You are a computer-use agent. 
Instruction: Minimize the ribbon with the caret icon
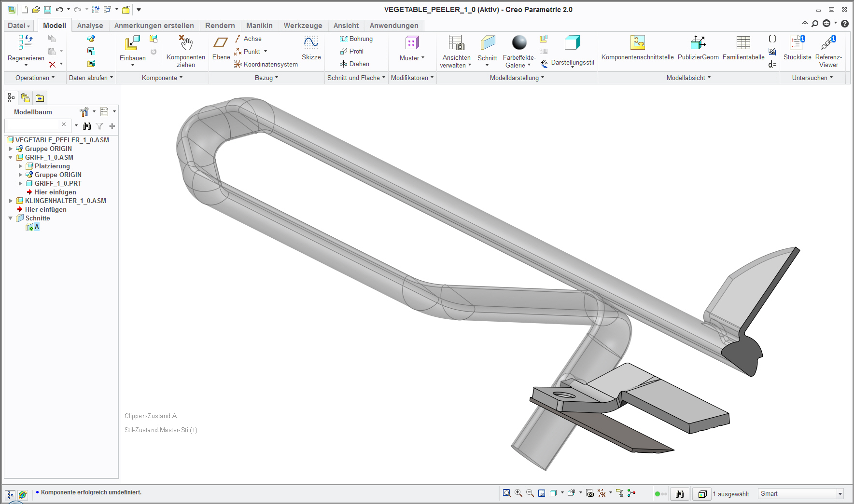click(805, 23)
